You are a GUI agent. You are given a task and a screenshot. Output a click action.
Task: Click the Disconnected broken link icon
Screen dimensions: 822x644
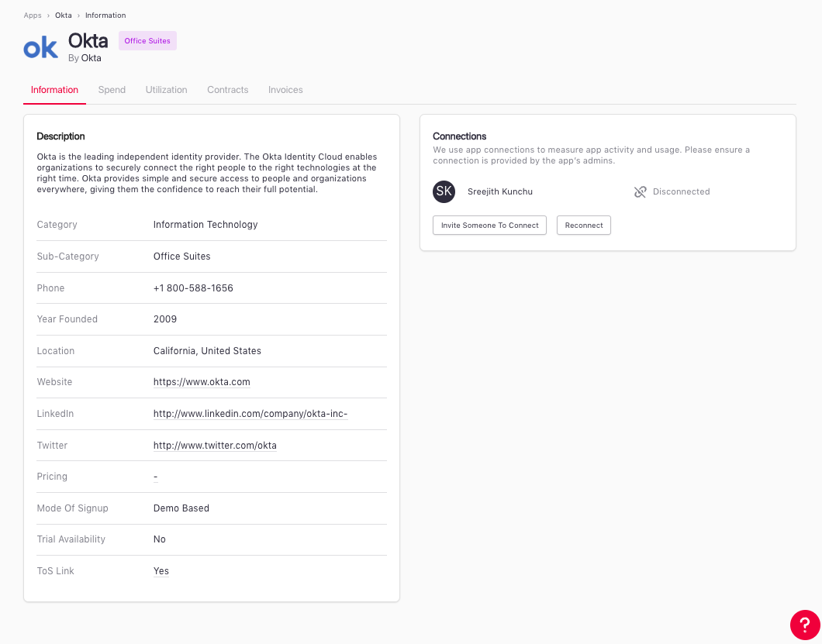point(640,191)
